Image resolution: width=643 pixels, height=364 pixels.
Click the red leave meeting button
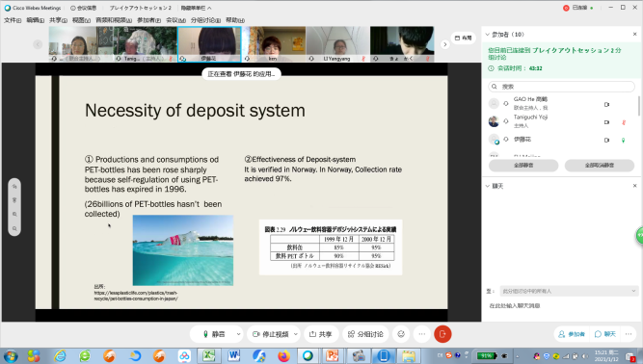click(442, 334)
